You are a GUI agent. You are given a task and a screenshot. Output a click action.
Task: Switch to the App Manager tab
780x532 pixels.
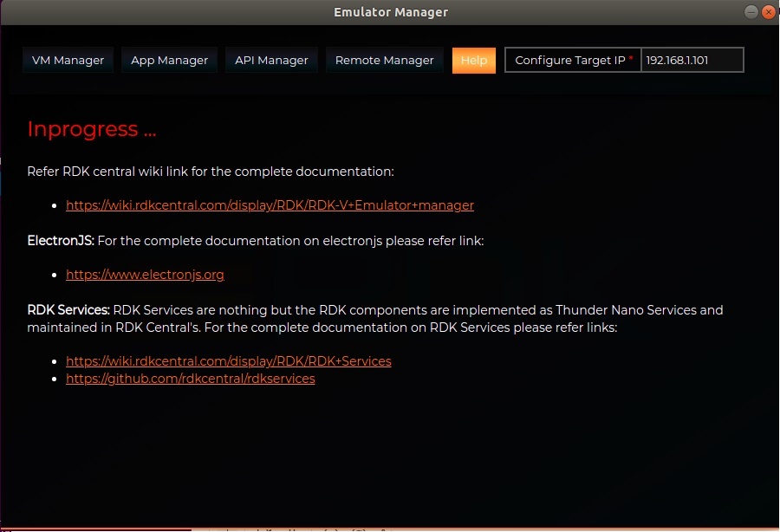point(169,60)
